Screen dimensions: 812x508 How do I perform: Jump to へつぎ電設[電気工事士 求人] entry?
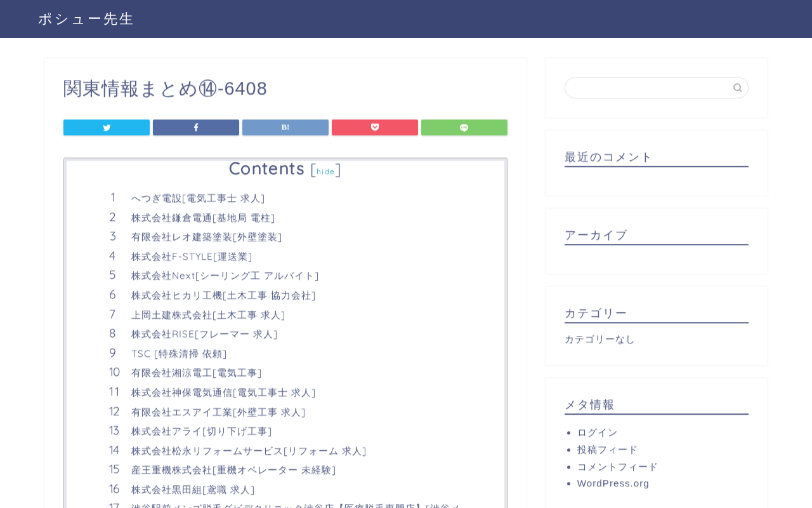click(x=198, y=198)
